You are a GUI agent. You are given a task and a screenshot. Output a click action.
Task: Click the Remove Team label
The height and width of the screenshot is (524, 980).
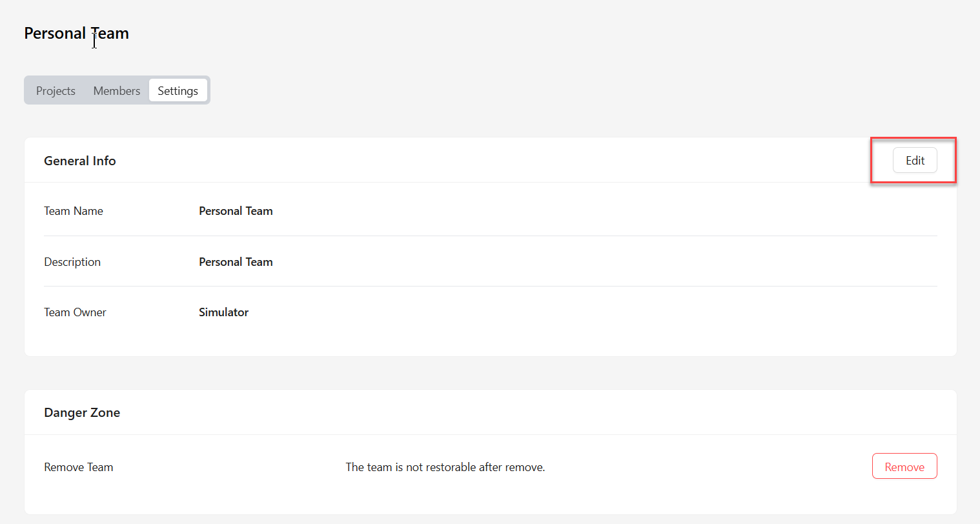click(x=79, y=467)
